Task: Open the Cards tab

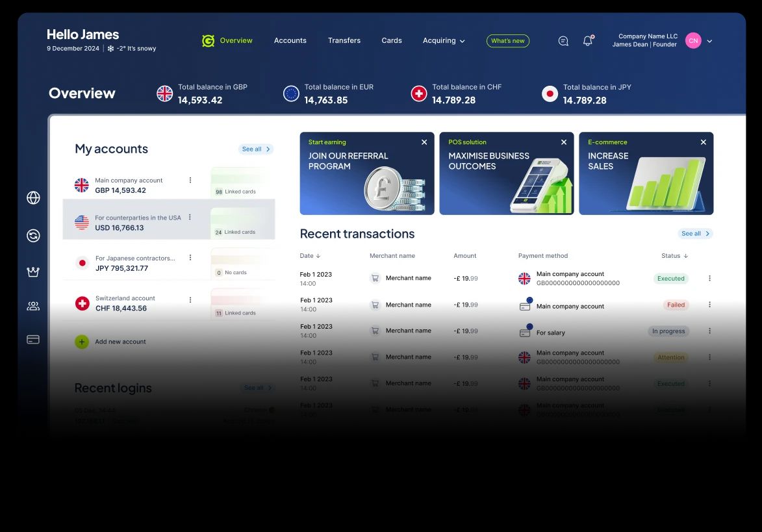Action: point(391,40)
